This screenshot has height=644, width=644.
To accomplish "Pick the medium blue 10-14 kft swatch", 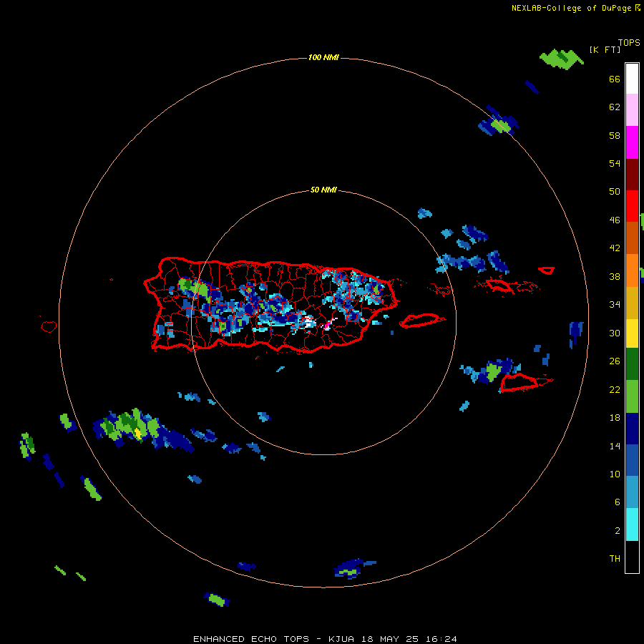I will click(632, 460).
